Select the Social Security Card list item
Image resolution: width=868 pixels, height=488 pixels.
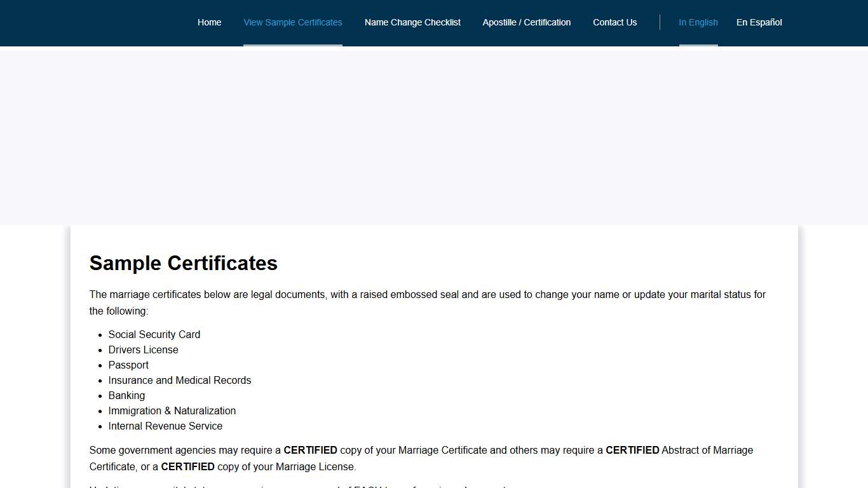[x=154, y=334]
